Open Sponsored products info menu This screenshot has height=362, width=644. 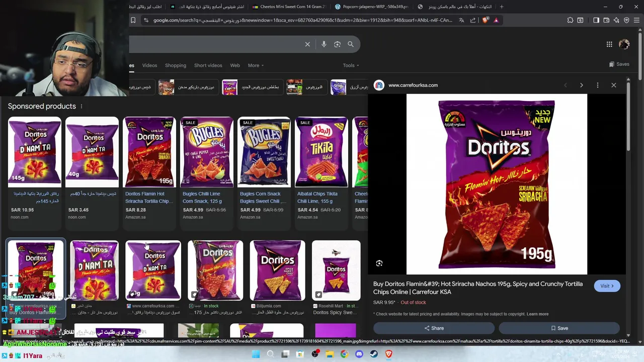coord(81,107)
